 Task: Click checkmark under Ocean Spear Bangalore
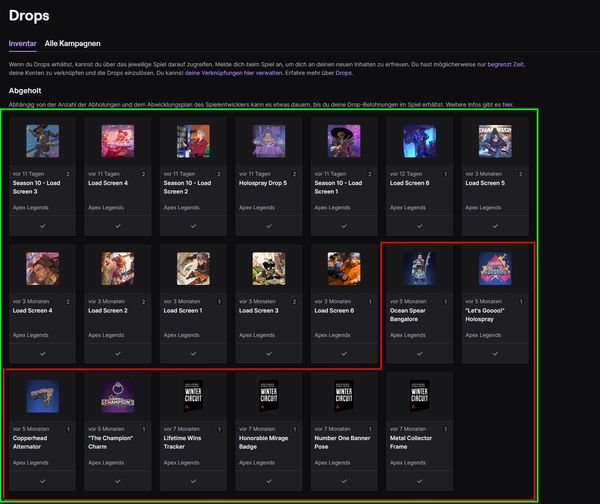(x=420, y=354)
